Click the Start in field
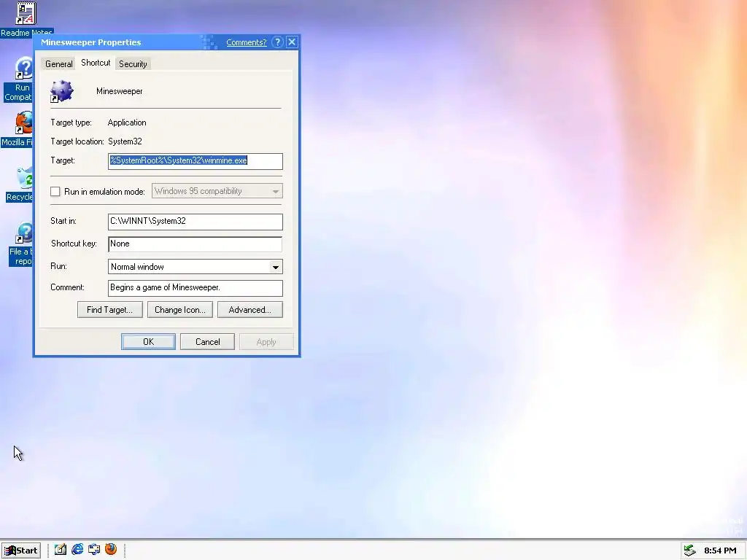Screen dimensions: 747x560 196,222
